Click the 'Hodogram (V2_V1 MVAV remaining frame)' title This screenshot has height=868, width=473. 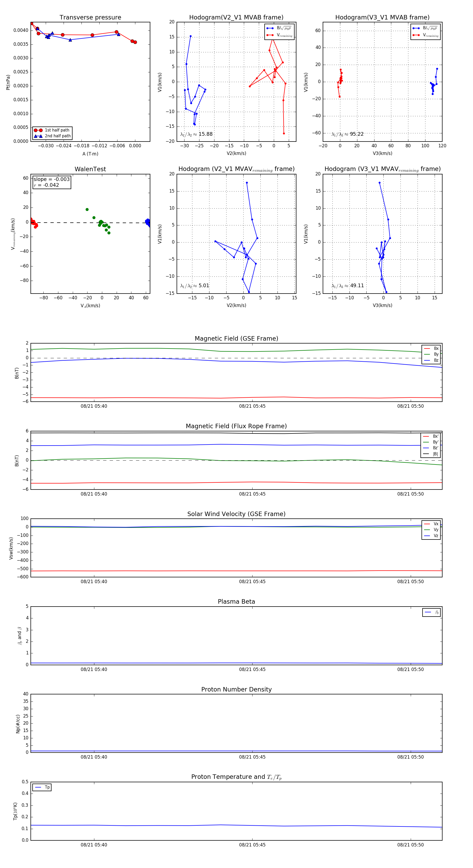tap(236, 169)
